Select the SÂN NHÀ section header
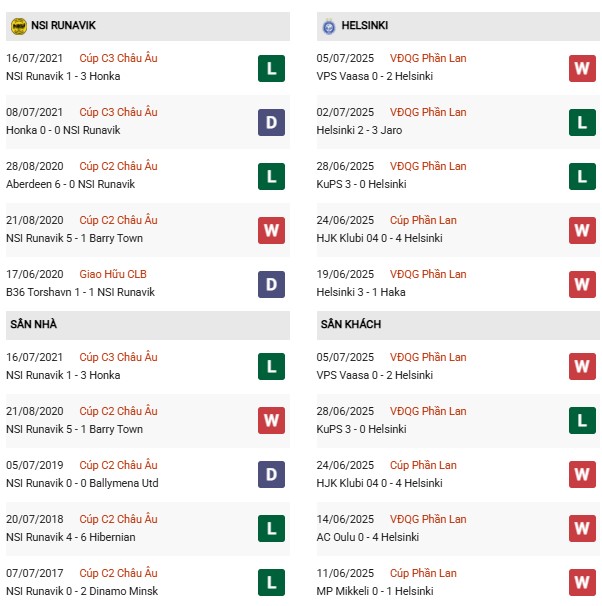The height and width of the screenshot is (606, 602). click(x=34, y=325)
